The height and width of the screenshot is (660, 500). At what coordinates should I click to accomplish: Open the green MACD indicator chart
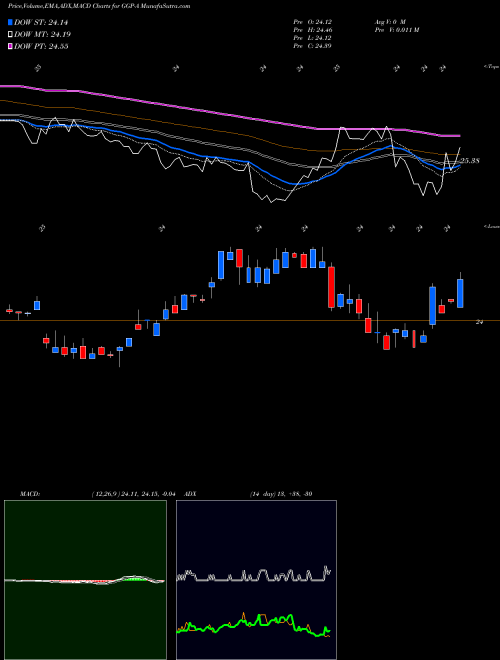(x=85, y=580)
